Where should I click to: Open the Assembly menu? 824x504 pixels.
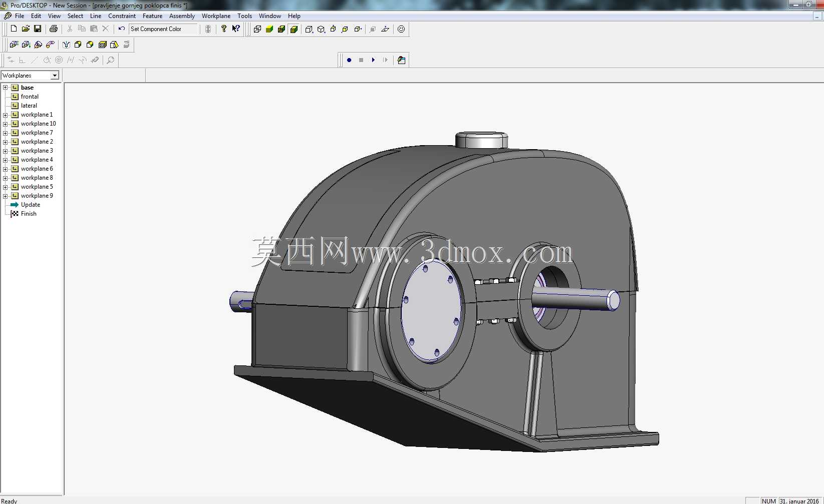(x=182, y=16)
